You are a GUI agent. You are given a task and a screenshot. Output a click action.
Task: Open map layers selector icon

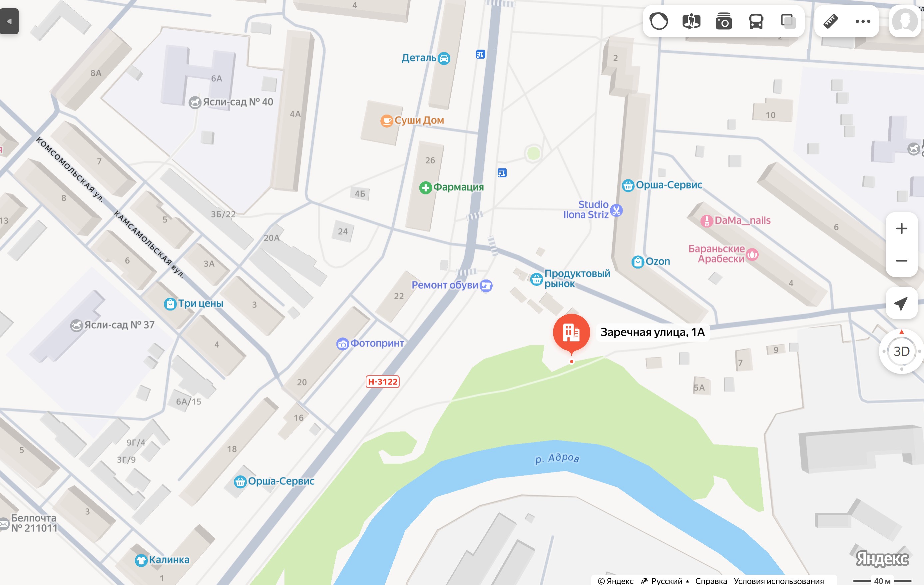point(788,21)
